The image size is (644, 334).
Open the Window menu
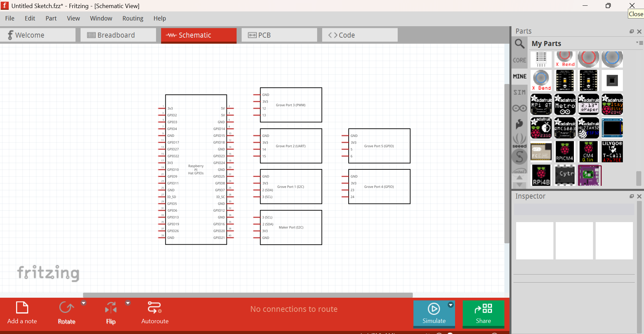point(101,18)
